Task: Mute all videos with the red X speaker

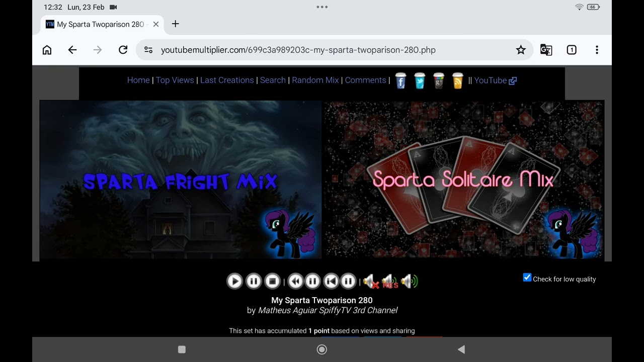Action: tap(371, 282)
